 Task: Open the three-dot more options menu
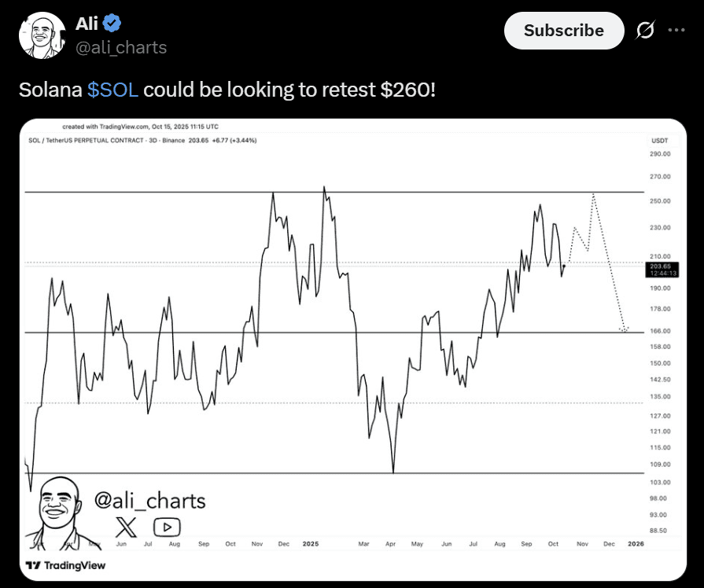[676, 31]
